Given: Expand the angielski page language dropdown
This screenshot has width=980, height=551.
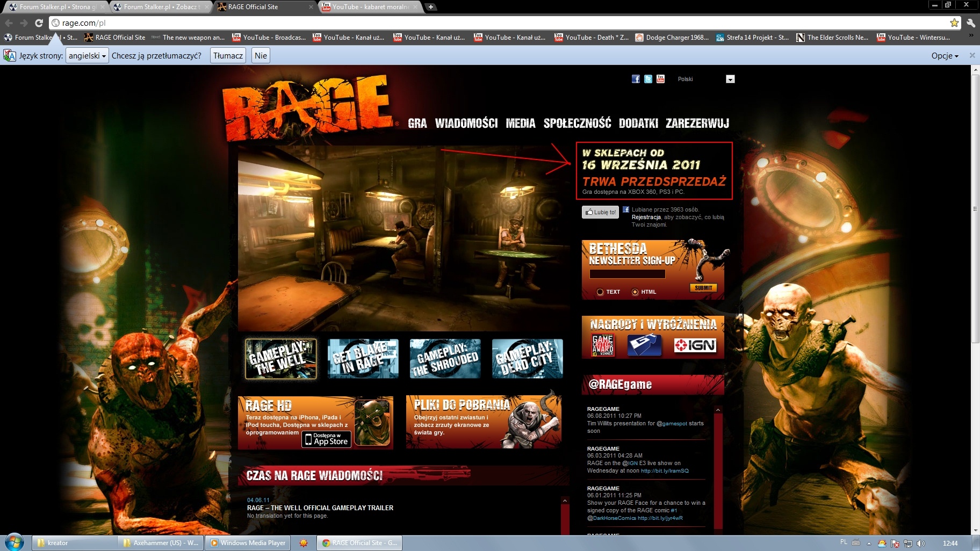Looking at the screenshot, I should (87, 56).
